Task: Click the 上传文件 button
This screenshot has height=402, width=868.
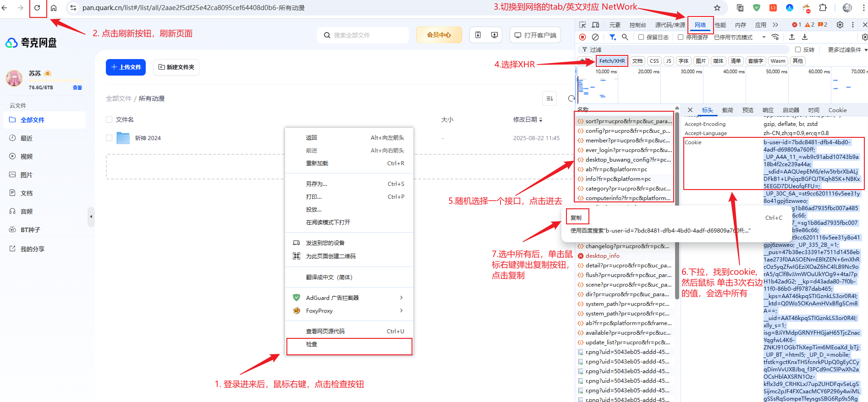Action: (x=126, y=67)
